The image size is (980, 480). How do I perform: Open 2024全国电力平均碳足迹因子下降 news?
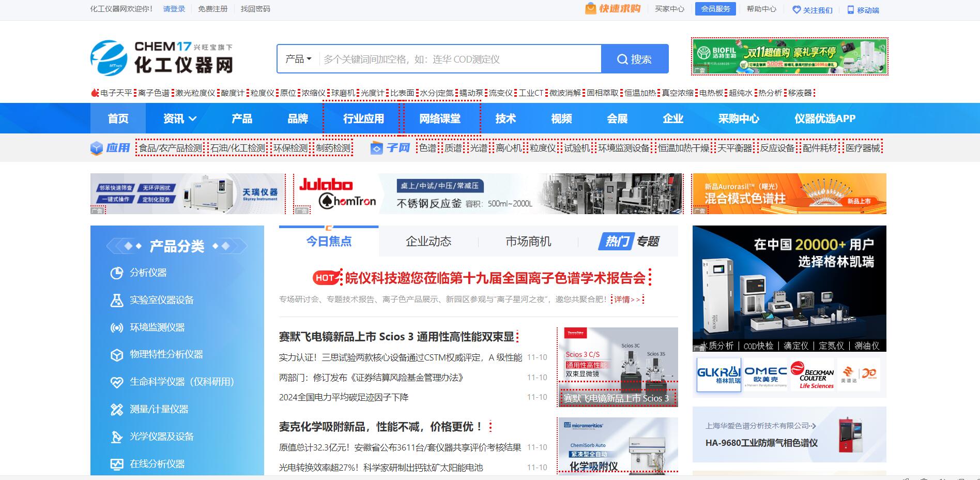click(x=344, y=397)
